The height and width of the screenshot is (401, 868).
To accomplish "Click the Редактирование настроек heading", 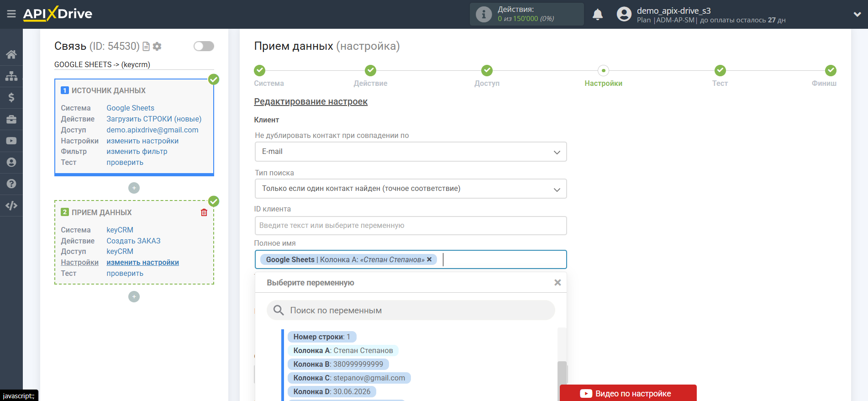I will coord(310,102).
